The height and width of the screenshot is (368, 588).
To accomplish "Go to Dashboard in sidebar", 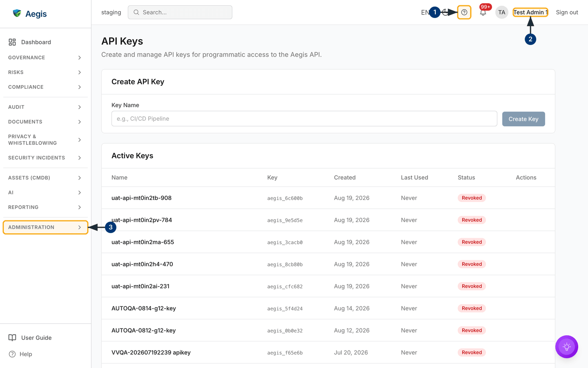I will (x=45, y=42).
